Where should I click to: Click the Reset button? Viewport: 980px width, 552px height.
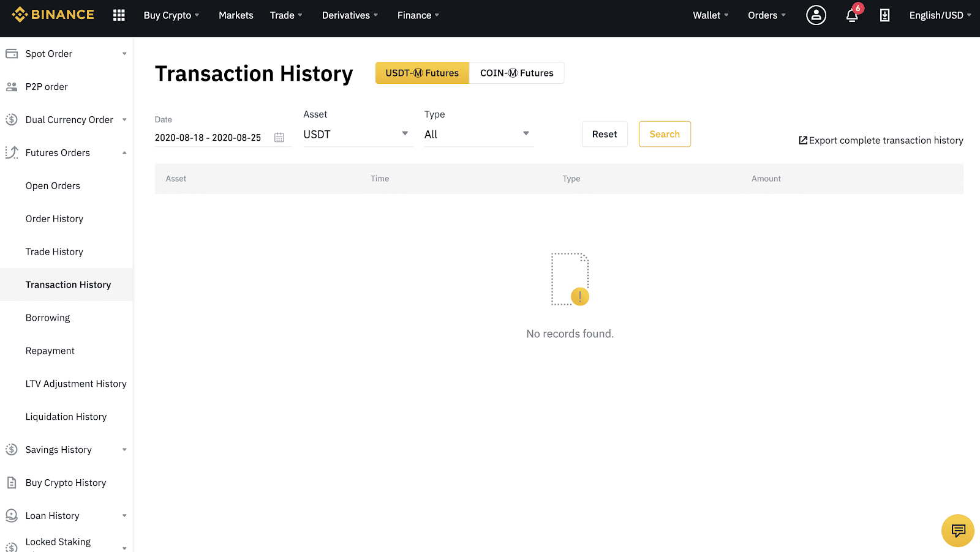pyautogui.click(x=605, y=134)
